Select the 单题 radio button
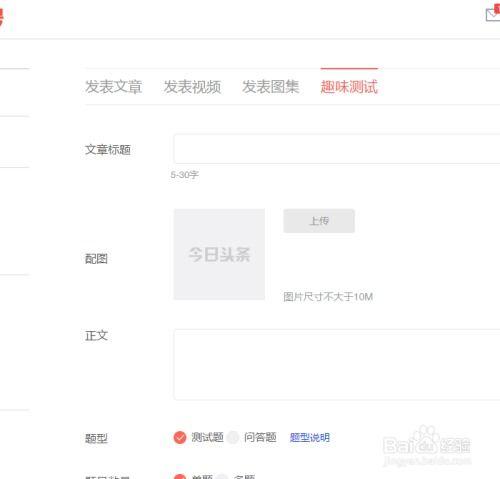This screenshot has height=479, width=500. coord(180,477)
